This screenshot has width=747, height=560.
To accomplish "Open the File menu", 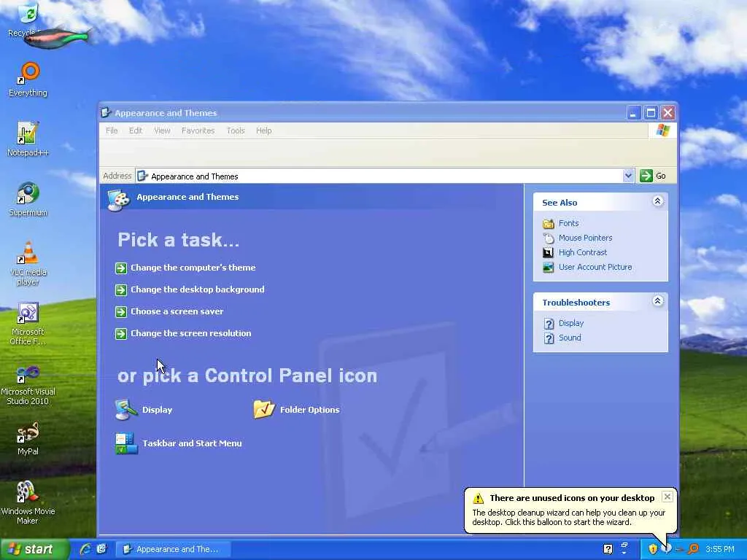I will (x=112, y=131).
